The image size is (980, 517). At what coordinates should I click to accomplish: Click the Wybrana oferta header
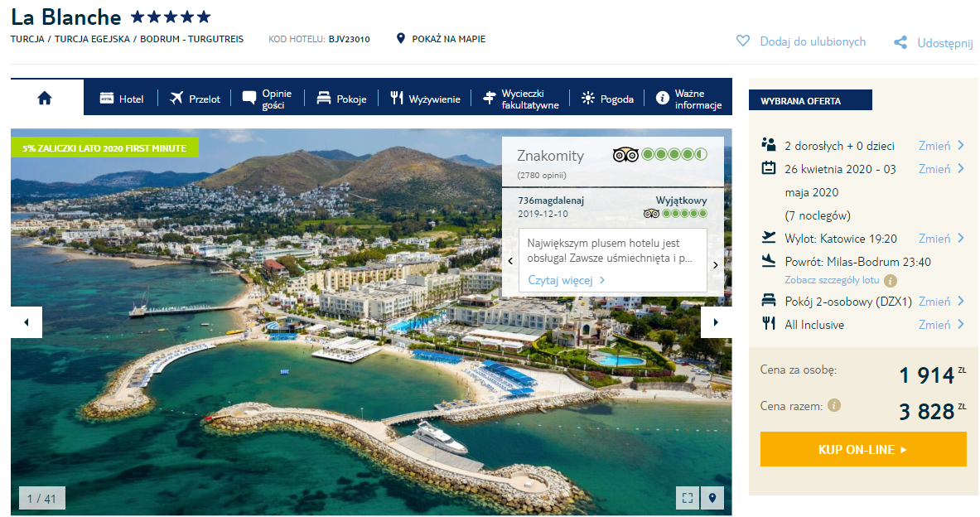point(810,100)
